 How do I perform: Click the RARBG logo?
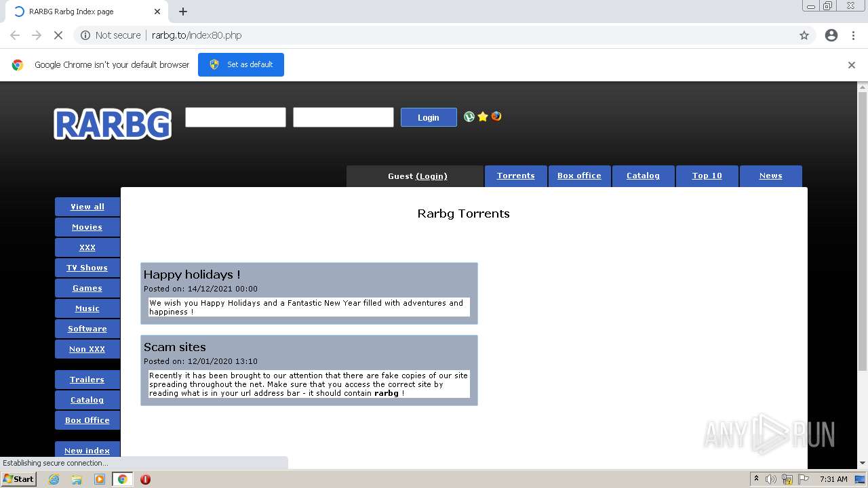click(113, 124)
